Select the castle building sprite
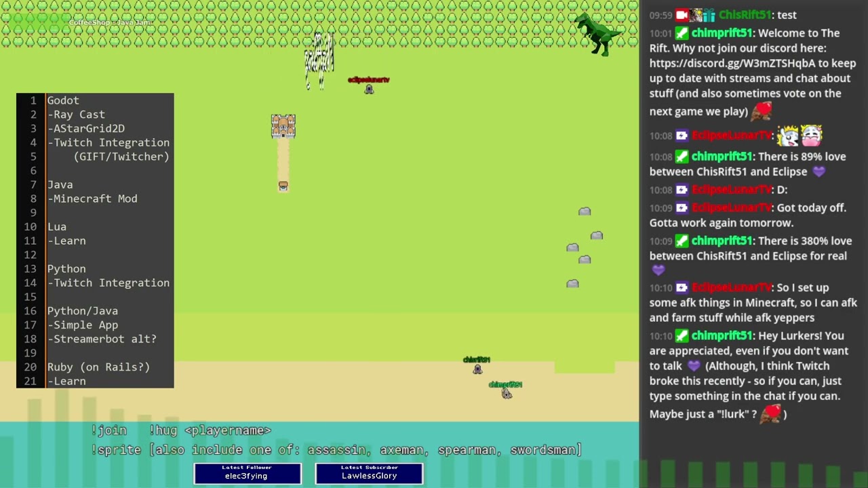Image resolution: width=868 pixels, height=488 pixels. pyautogui.click(x=283, y=126)
